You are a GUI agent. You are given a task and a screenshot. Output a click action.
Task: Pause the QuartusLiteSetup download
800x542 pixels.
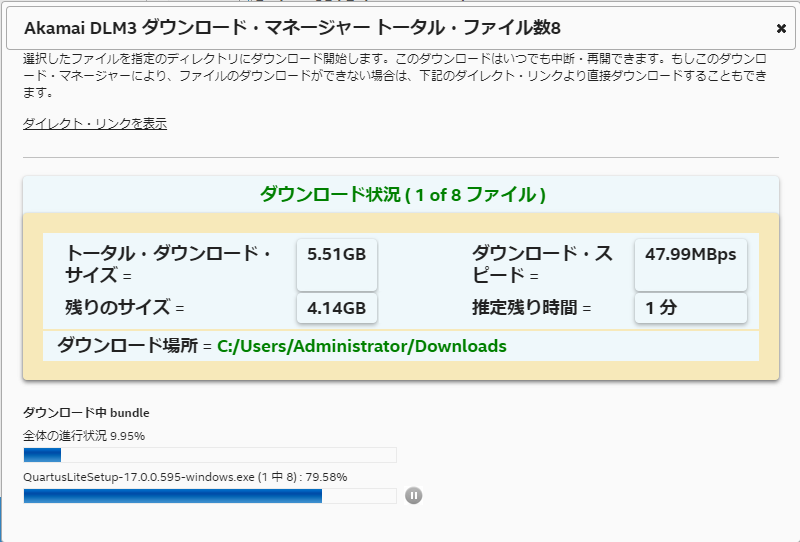pyautogui.click(x=413, y=496)
